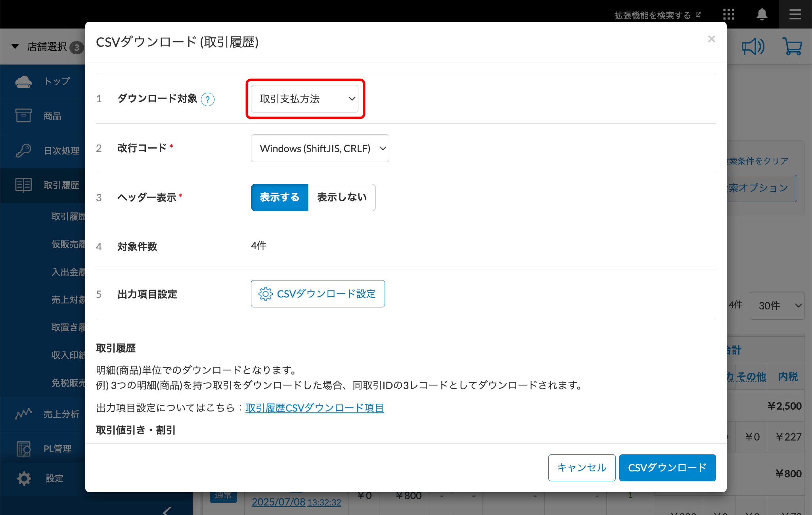The image size is (812, 515).
Task: Click the cloud トップ sidebar icon
Action: pos(23,82)
